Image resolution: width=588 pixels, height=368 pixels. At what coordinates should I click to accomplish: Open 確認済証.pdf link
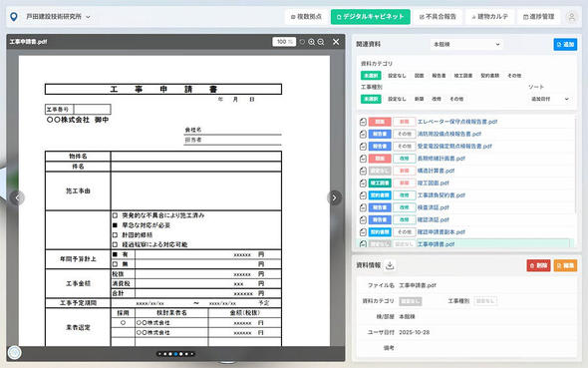[434, 219]
